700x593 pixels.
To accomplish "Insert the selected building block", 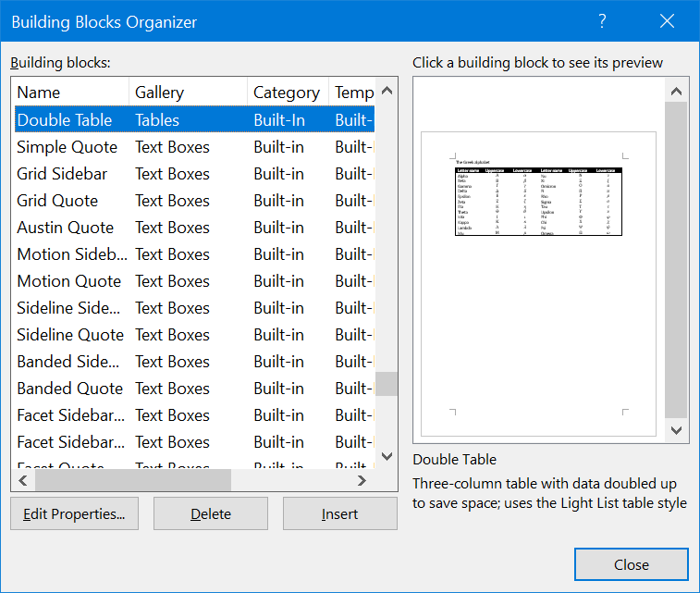I will point(339,514).
